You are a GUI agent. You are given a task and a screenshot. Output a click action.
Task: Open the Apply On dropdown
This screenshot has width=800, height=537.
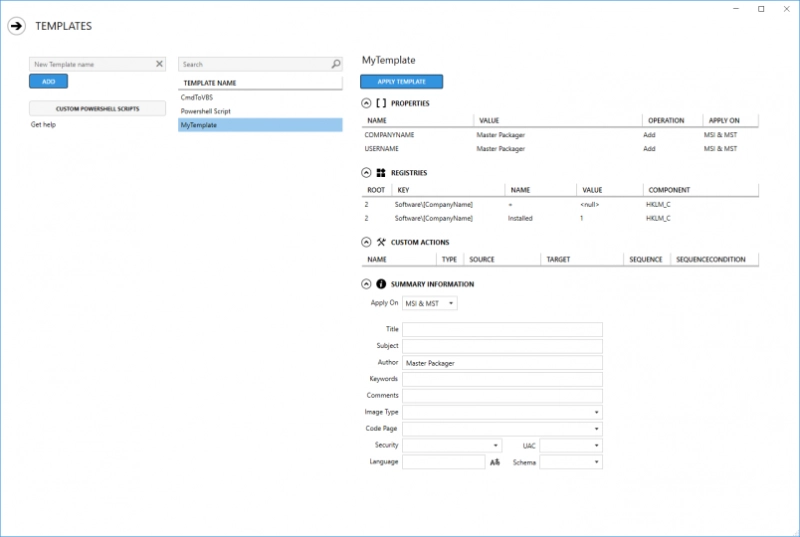pyautogui.click(x=429, y=303)
